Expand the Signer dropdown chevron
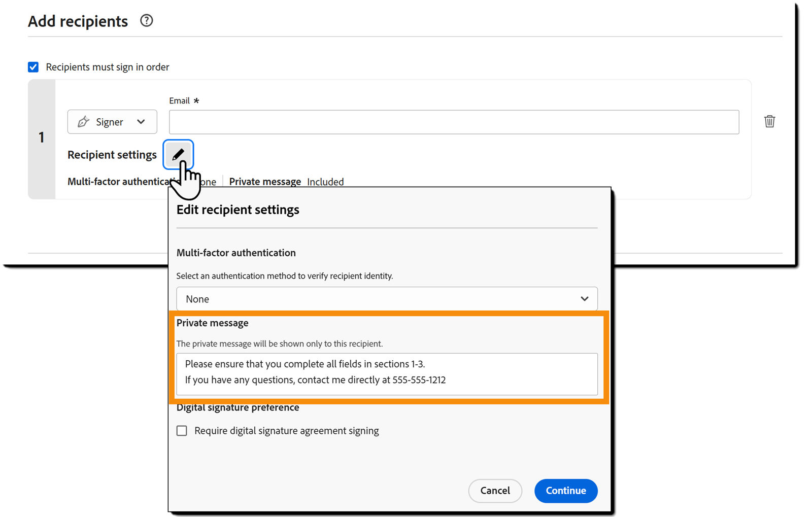 point(141,122)
